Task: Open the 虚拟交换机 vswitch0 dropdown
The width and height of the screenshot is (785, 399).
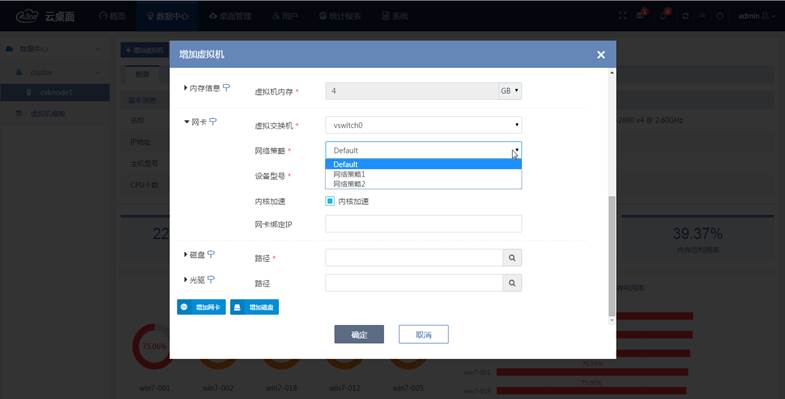Action: [424, 125]
